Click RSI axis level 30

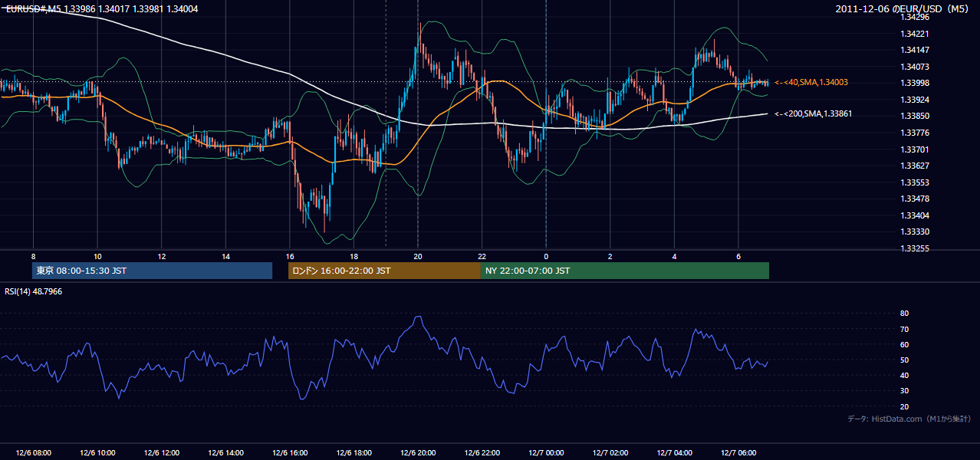(905, 391)
